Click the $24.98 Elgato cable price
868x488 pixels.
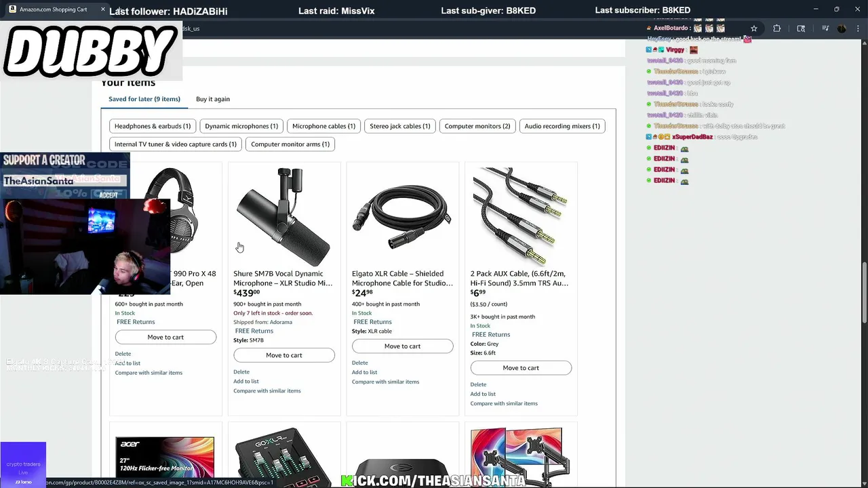[363, 293]
